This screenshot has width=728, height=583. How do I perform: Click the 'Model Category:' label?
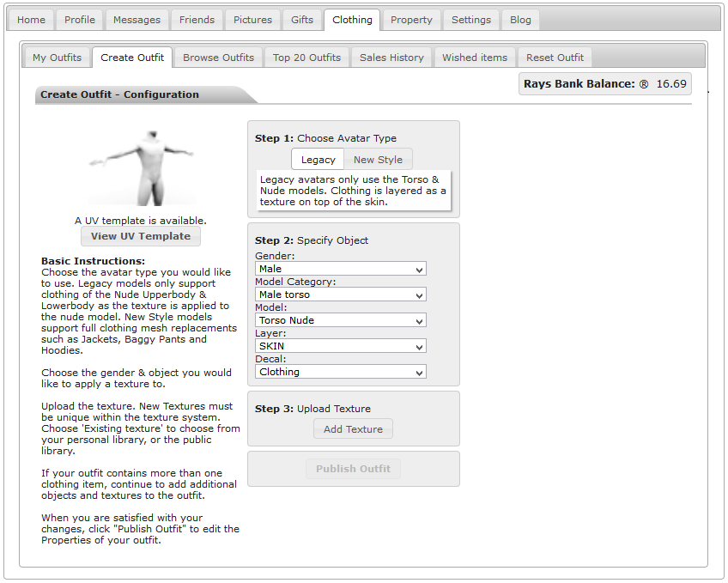[295, 282]
